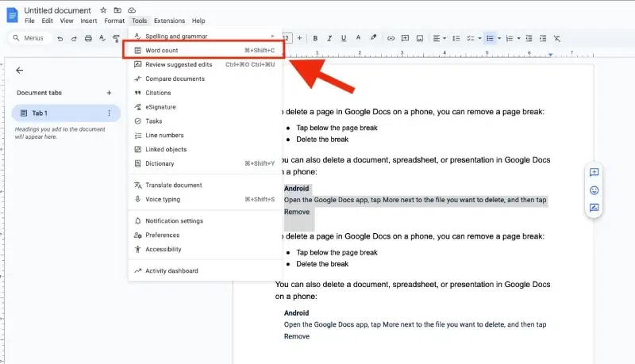Image resolution: width=635 pixels, height=364 pixels.
Task: Select Translate document
Action: point(205,185)
